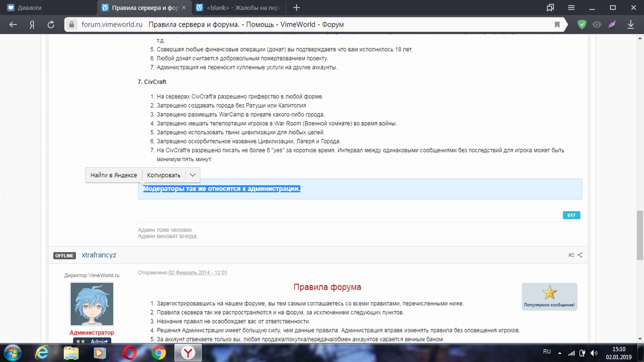This screenshot has height=362, width=644.
Task: Launch Opera from the taskbar
Action: coord(129,353)
